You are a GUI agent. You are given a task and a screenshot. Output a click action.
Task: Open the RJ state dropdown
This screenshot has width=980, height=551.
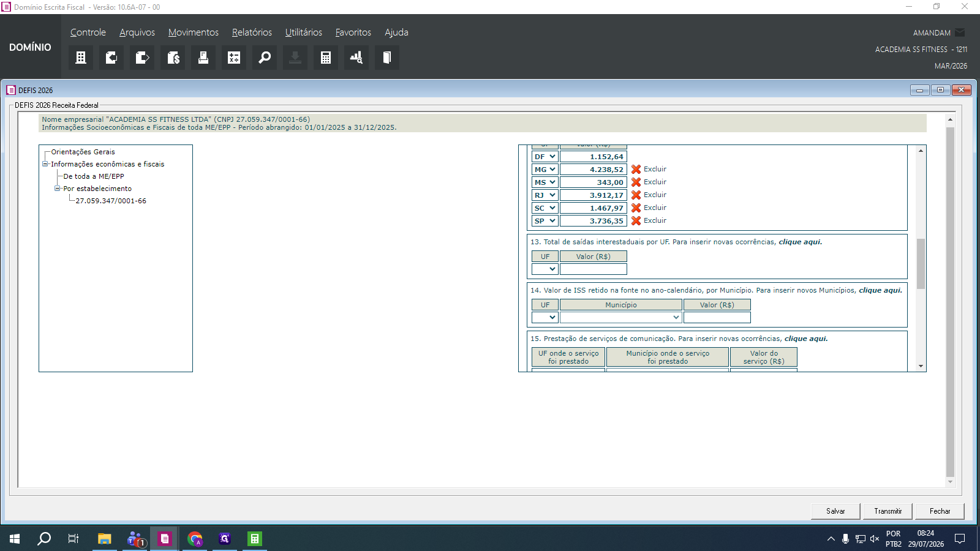545,195
